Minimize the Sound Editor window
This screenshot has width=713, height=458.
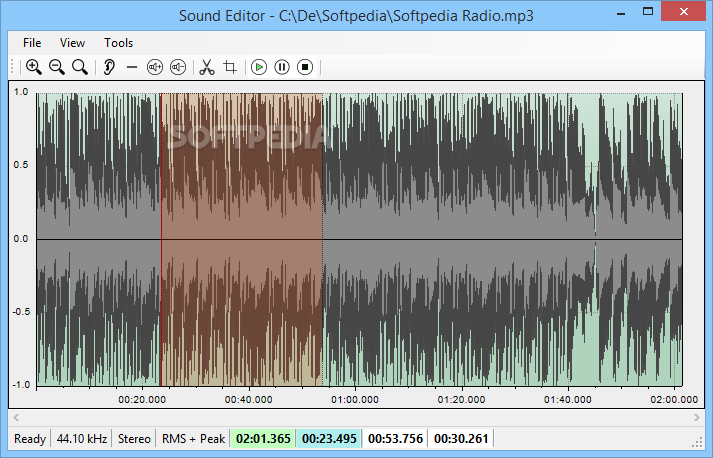pyautogui.click(x=621, y=13)
